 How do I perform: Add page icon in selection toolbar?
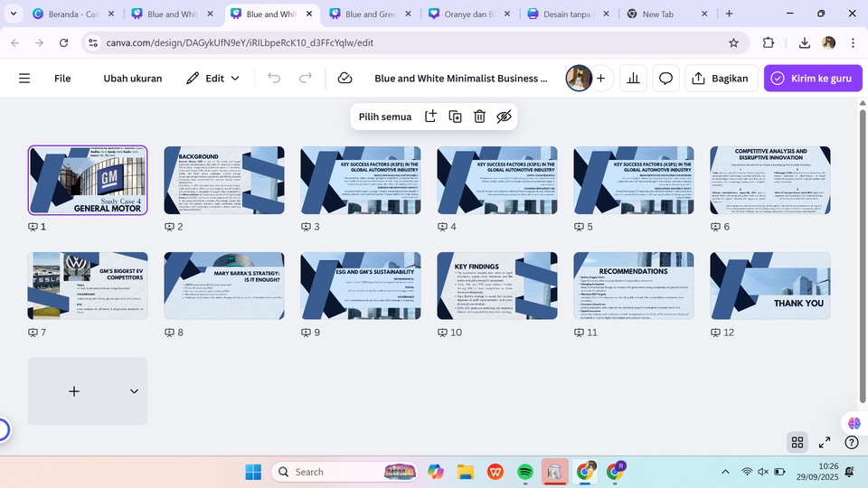click(x=430, y=117)
